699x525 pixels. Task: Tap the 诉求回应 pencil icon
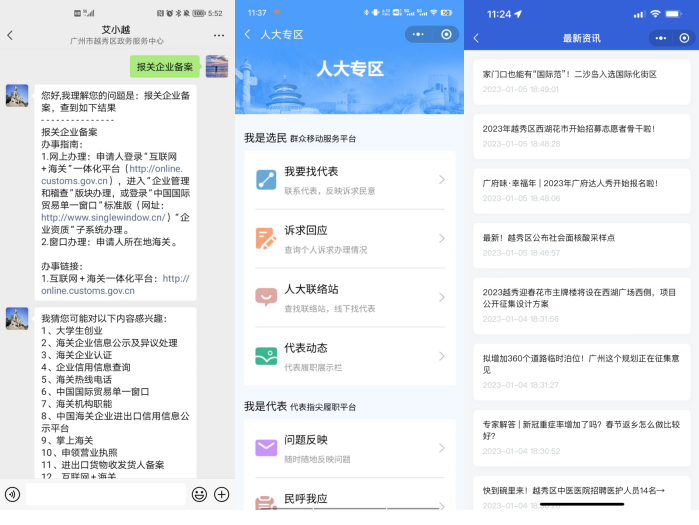coord(265,239)
